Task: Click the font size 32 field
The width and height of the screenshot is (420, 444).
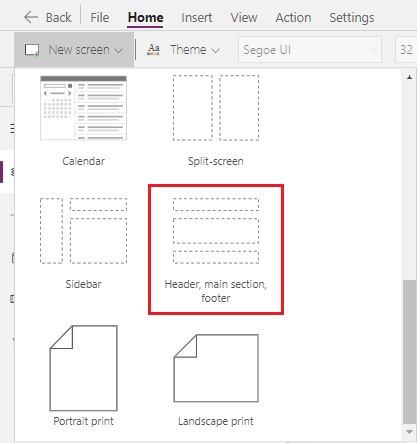Action: (x=406, y=50)
